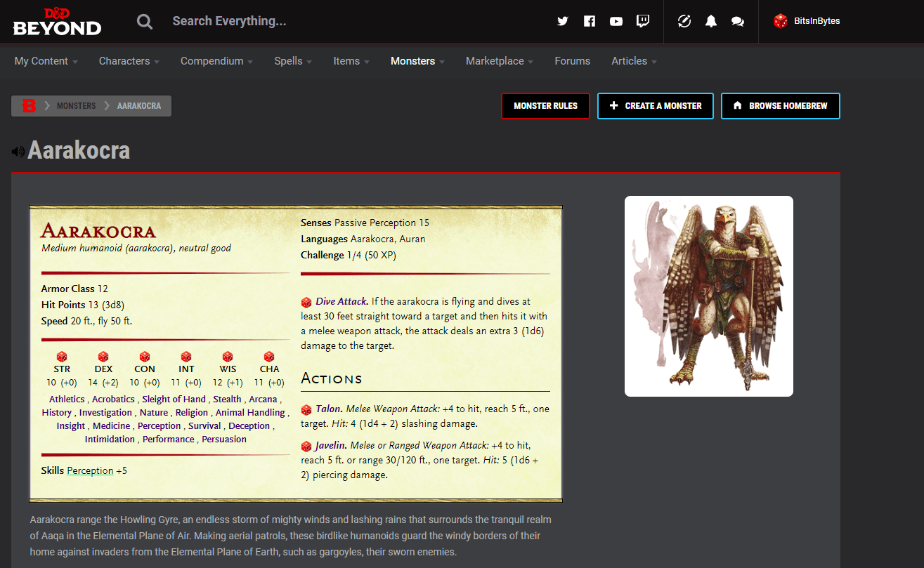Click the search magnifier icon

145,21
